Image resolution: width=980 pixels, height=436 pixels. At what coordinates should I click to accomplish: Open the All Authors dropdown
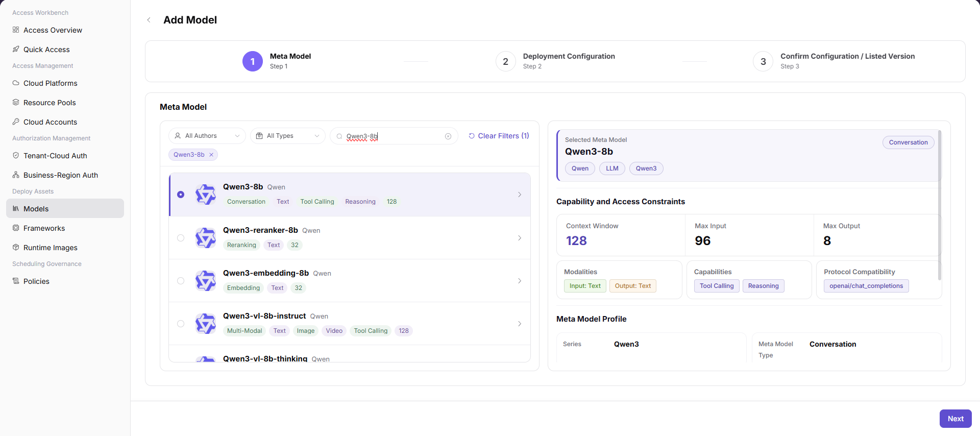[x=207, y=136]
